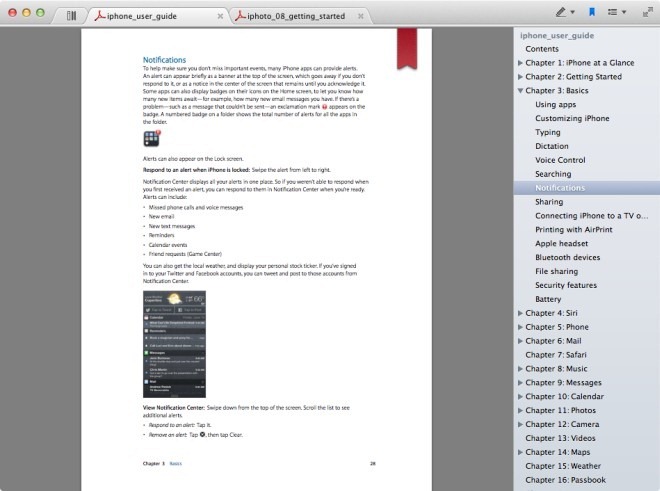The image size is (660, 491).
Task: Go to Using apps section
Action: 556,104
